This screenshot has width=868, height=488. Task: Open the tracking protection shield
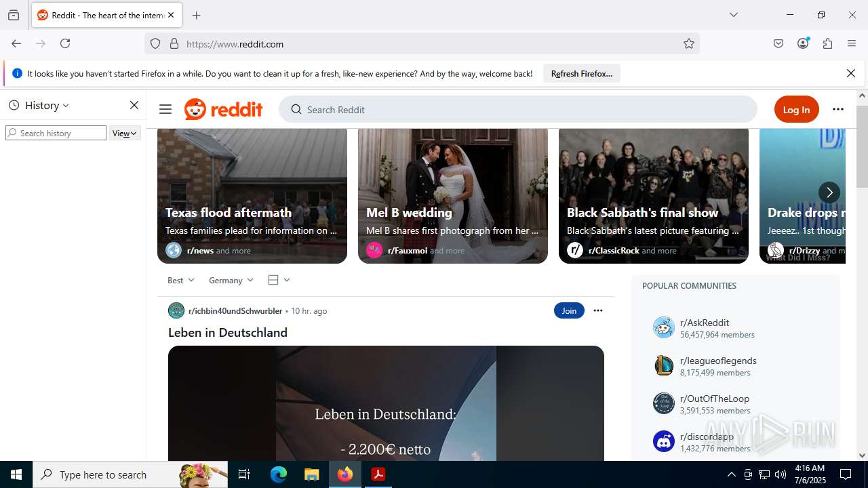coord(155,43)
